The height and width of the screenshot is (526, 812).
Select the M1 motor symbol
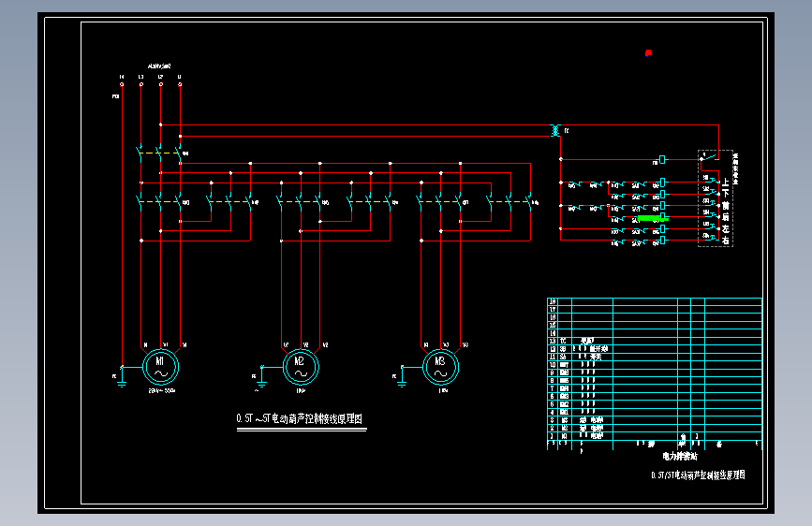pos(160,367)
